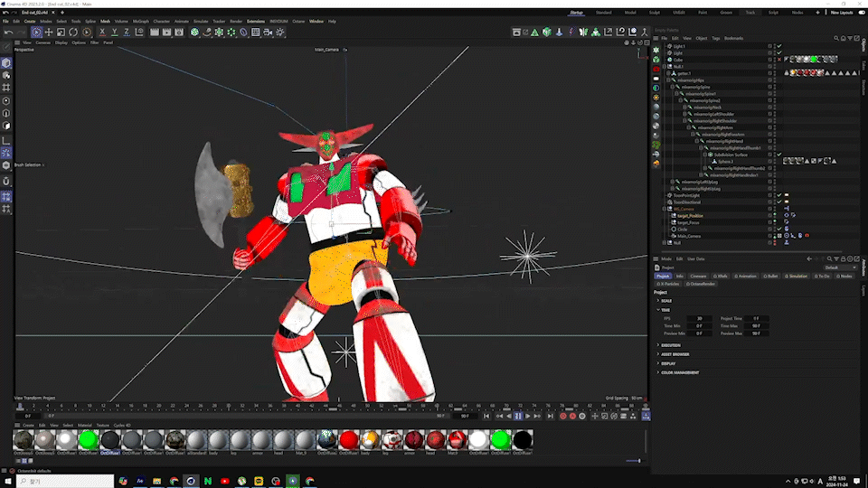The width and height of the screenshot is (868, 488).
Task: Toggle Y axis lock
Action: click(115, 33)
